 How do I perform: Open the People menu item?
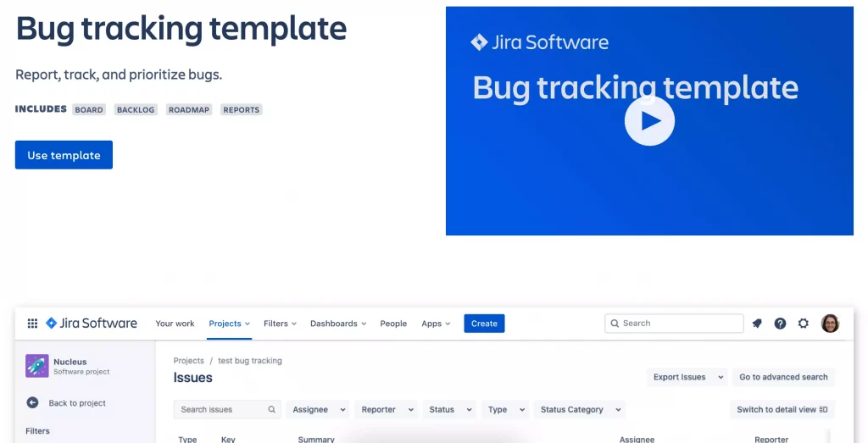pos(393,324)
